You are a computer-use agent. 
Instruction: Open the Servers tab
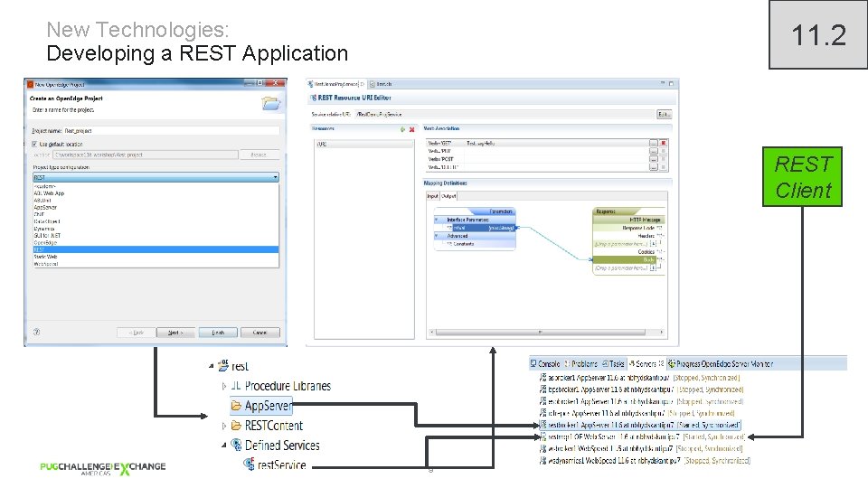coord(646,363)
